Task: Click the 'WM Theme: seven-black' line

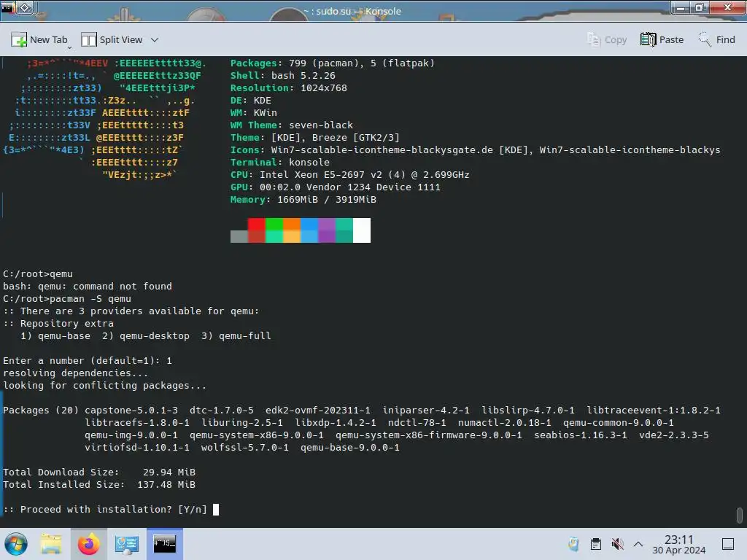Action: point(292,125)
